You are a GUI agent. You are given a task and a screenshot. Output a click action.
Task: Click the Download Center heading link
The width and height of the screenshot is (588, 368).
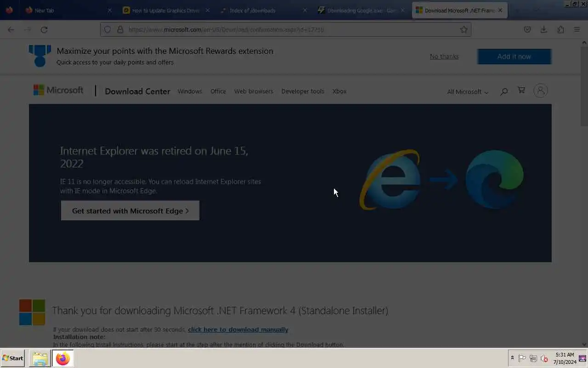[137, 91]
